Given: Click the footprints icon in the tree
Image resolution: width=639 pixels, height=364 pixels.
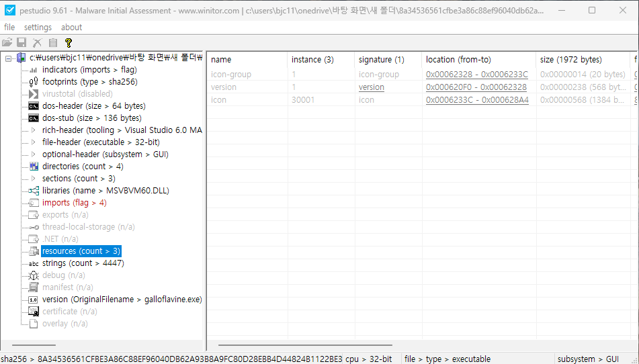Looking at the screenshot, I should pyautogui.click(x=34, y=82).
